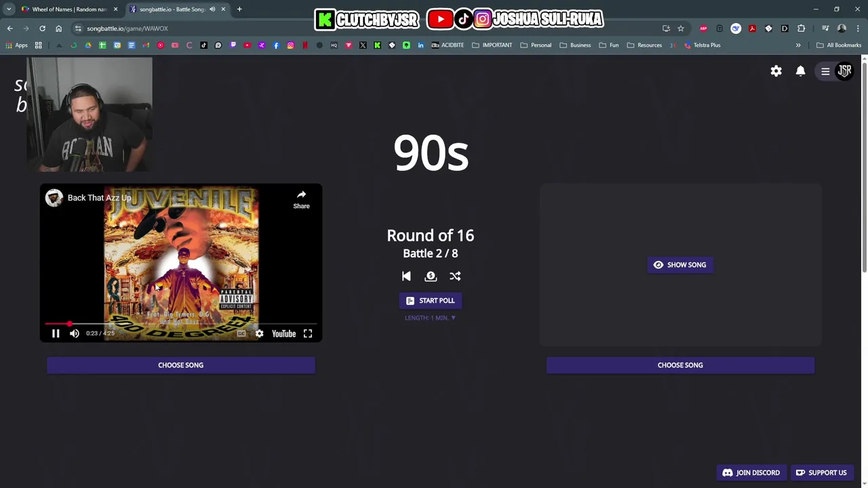
Task: Open the ACIDBITE bookmark
Action: pos(448,45)
